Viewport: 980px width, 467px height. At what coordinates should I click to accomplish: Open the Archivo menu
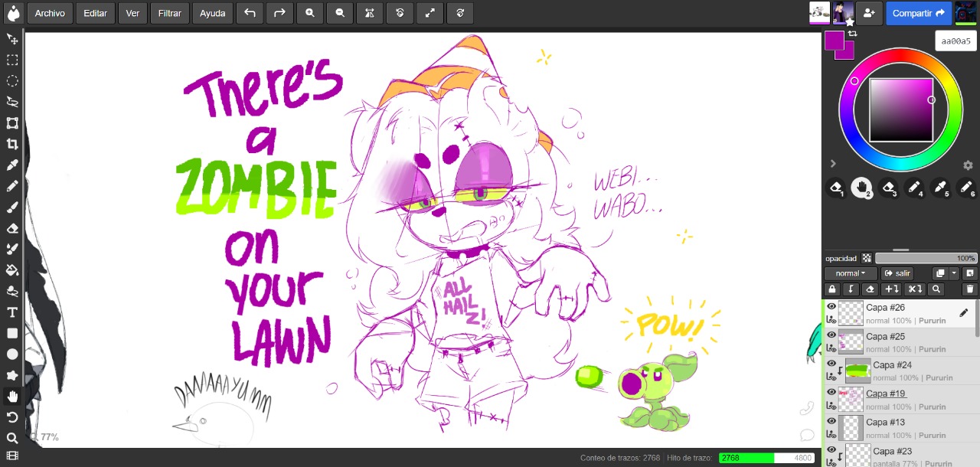[50, 13]
